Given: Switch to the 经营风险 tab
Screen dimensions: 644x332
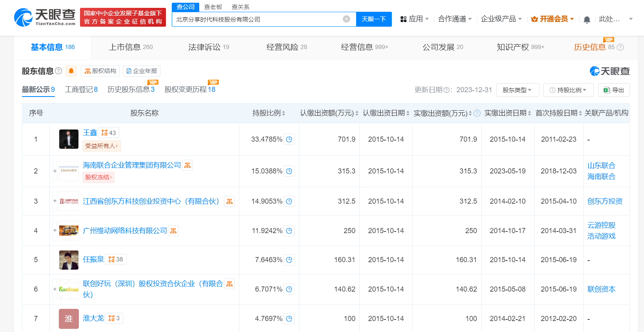Looking at the screenshot, I should [x=287, y=47].
